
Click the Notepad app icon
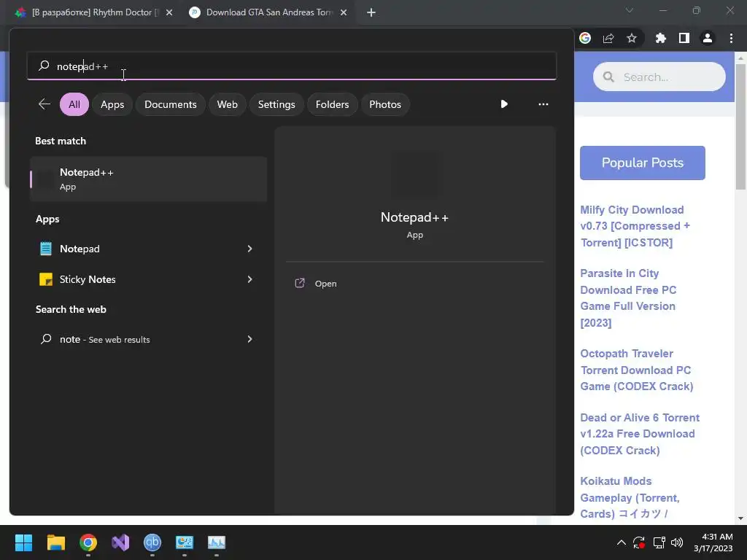pos(46,249)
